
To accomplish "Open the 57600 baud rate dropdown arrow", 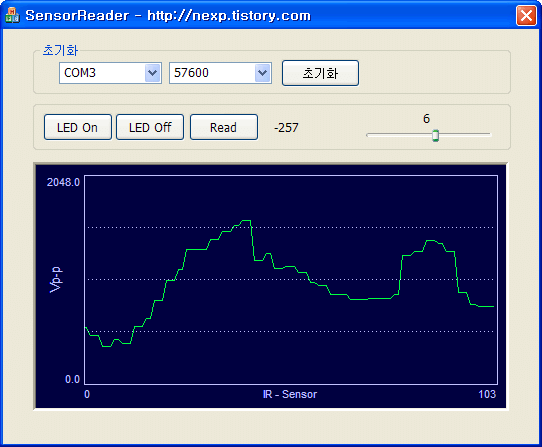I will 262,73.
